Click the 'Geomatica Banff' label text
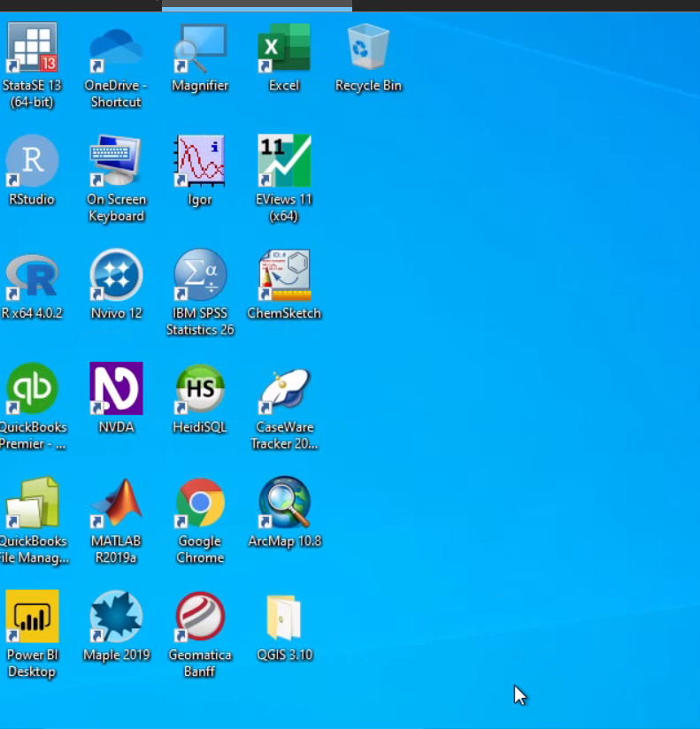Viewport: 700px width, 729px height. tap(200, 663)
